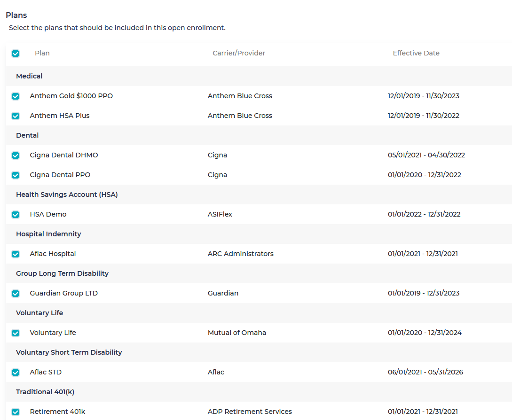Deselect the HSA Demo plan checkbox

pyautogui.click(x=16, y=214)
